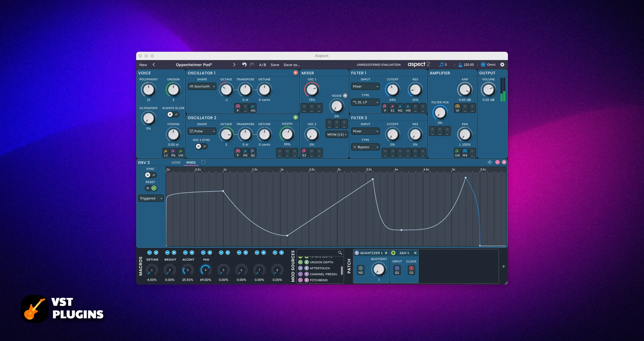
Task: Open Filter 2 input Mixer dropdown
Action: tap(365, 131)
